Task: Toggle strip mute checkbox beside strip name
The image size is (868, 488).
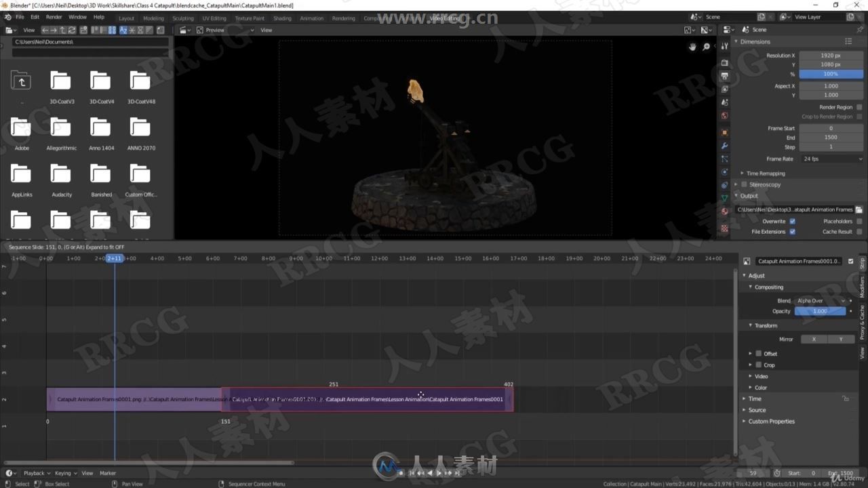Action: (851, 261)
